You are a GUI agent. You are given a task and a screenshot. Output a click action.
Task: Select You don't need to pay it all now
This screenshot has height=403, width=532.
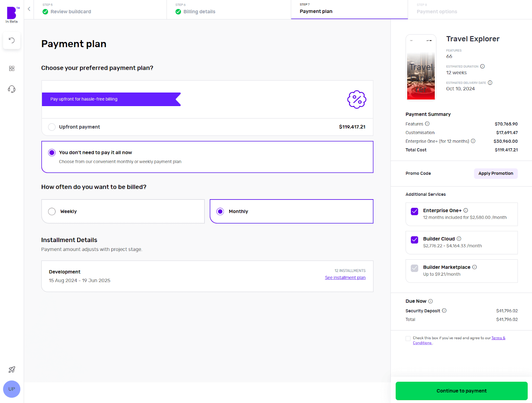(x=52, y=153)
